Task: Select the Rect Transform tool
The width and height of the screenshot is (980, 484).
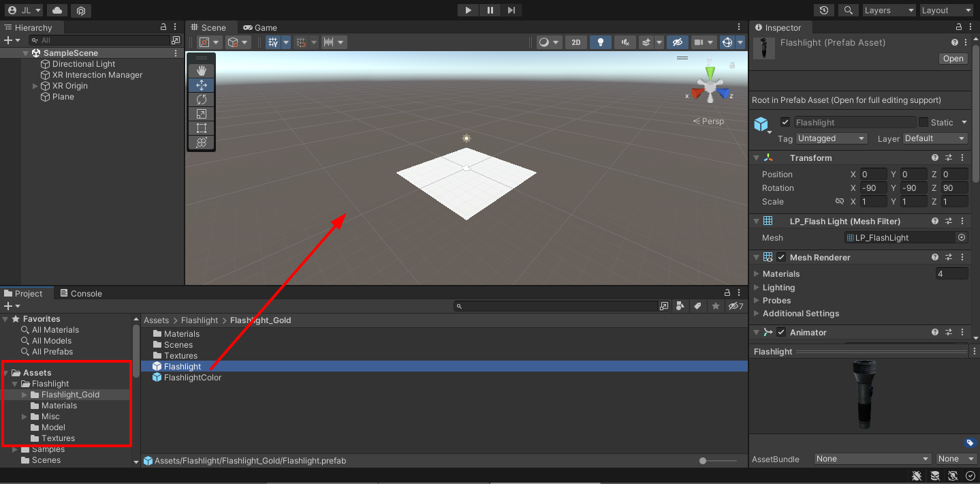Action: [201, 127]
